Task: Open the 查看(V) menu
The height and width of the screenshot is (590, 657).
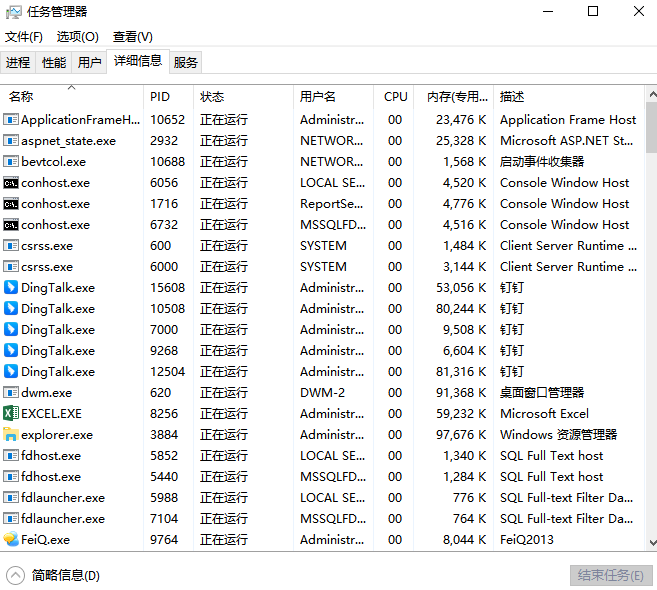Action: pyautogui.click(x=133, y=37)
